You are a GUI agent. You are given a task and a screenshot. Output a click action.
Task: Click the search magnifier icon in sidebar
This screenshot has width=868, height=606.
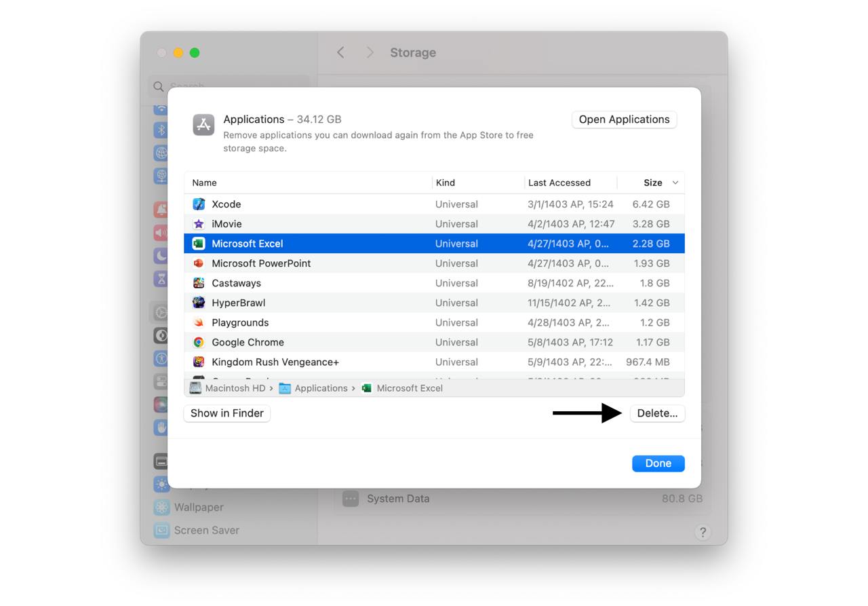(x=159, y=86)
